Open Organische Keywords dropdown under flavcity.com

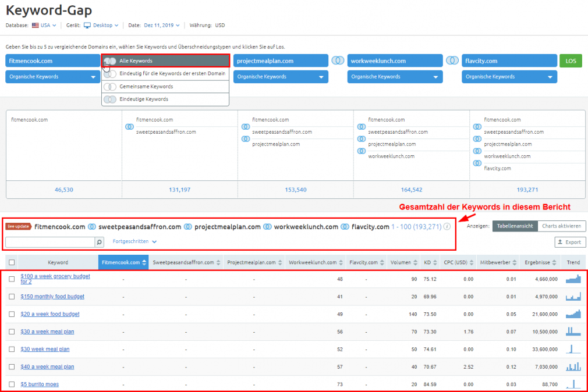point(509,76)
